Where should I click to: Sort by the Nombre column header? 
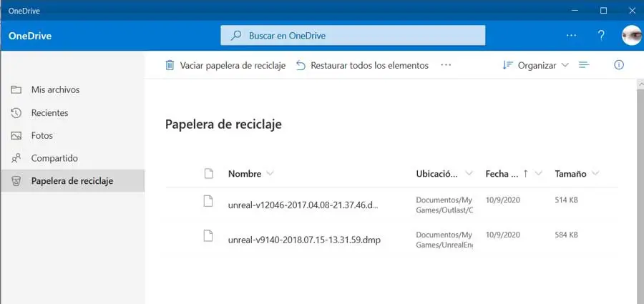click(x=245, y=174)
